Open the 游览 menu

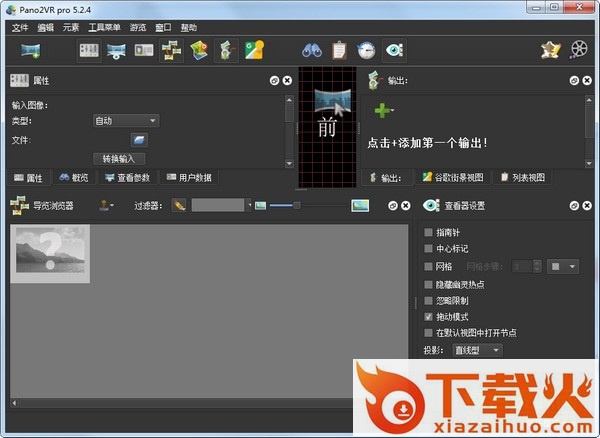point(138,28)
